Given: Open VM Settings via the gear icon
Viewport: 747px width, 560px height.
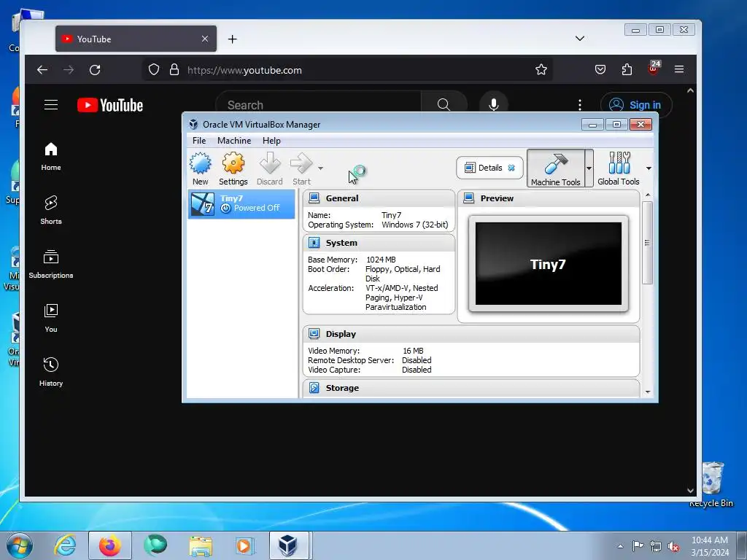Looking at the screenshot, I should click(x=233, y=168).
